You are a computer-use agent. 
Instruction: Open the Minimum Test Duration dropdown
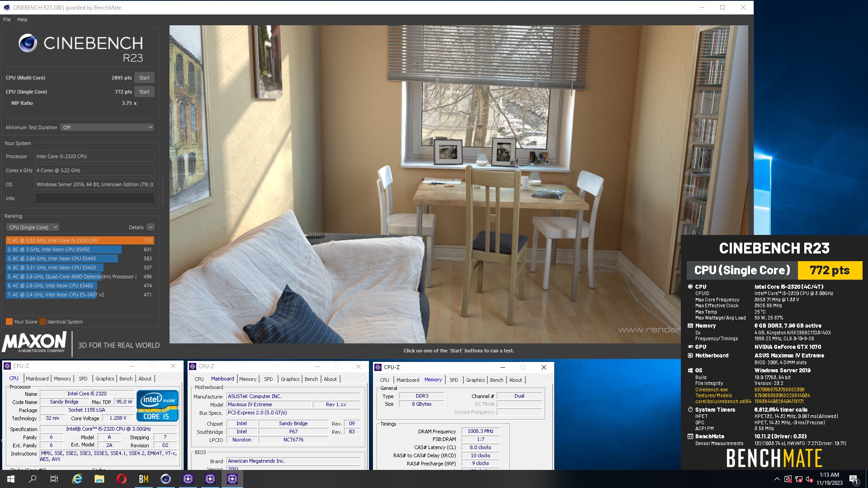pos(108,127)
